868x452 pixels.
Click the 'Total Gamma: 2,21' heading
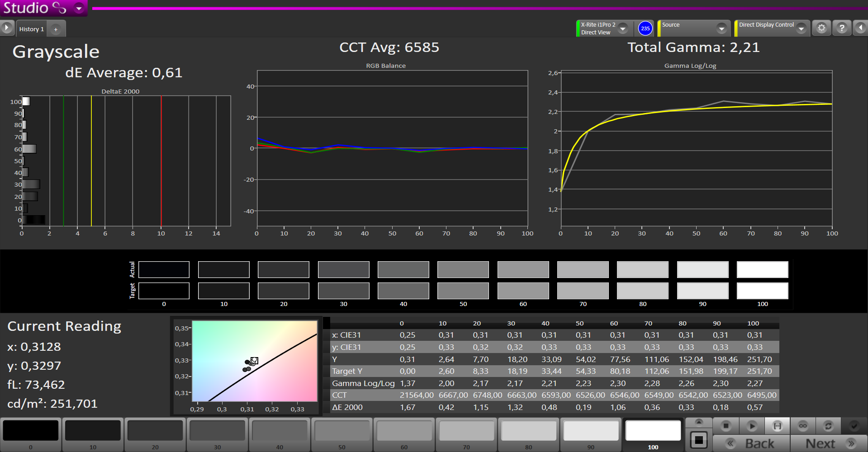coord(693,47)
